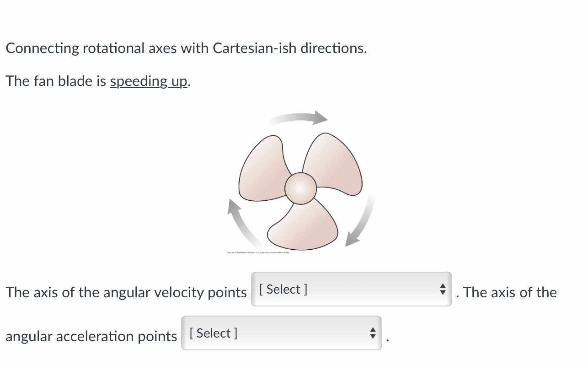588x365 pixels.
Task: Click the 'Connecting rotational axes' heading
Action: click(186, 48)
